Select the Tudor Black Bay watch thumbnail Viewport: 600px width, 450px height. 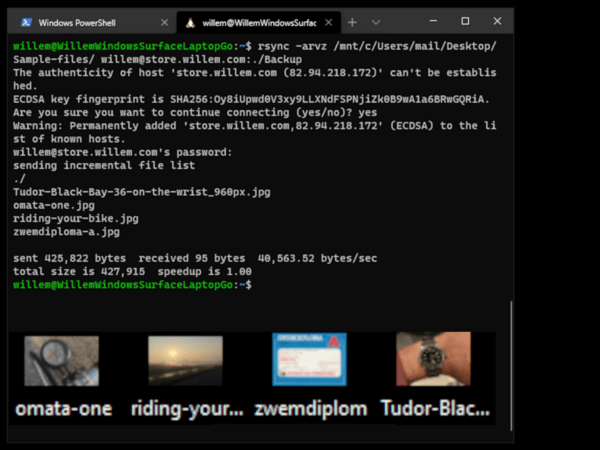(x=432, y=360)
